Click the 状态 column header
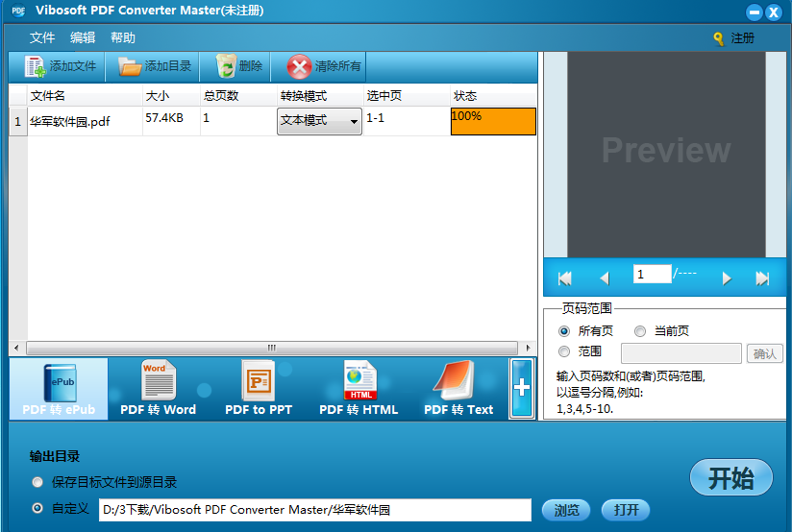Image resolution: width=792 pixels, height=532 pixels. tap(493, 95)
